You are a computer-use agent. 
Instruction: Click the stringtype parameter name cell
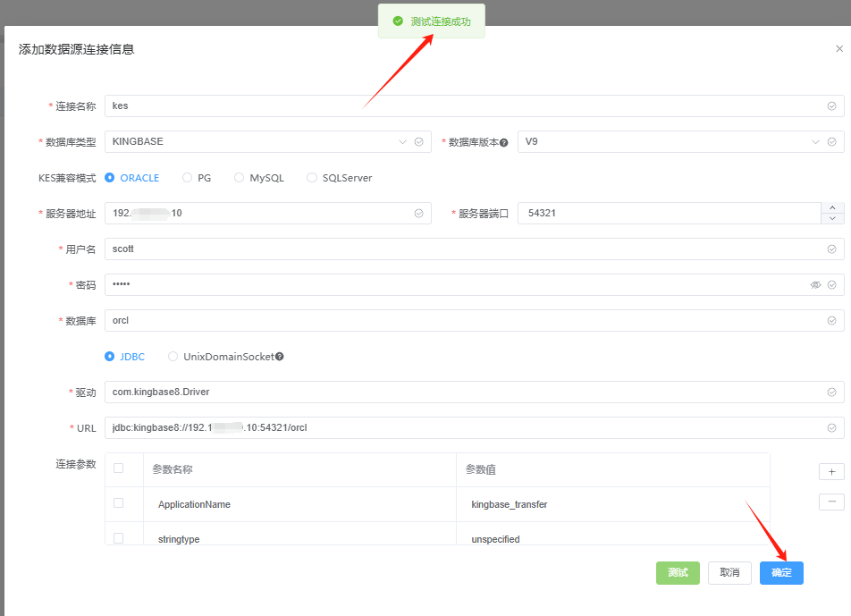pos(300,534)
